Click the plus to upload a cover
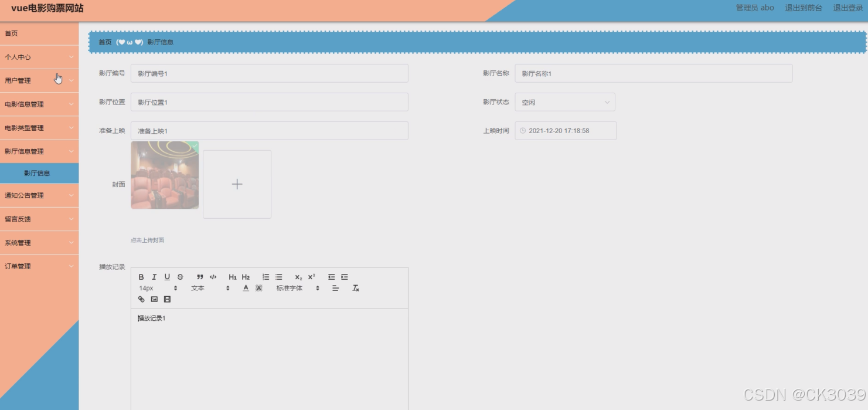The height and width of the screenshot is (410, 868). tap(237, 184)
